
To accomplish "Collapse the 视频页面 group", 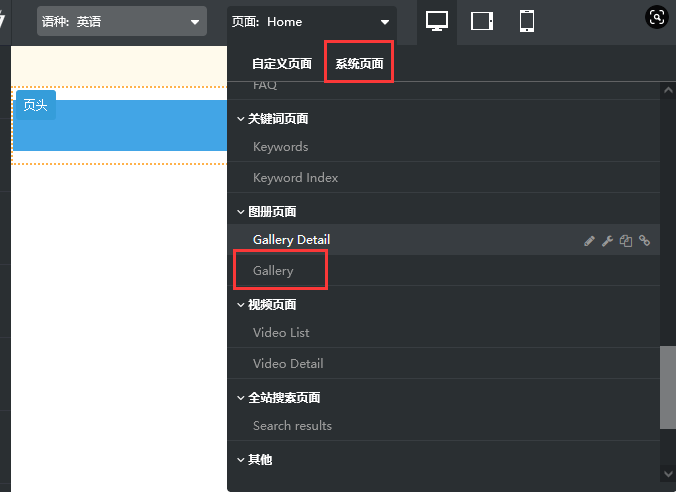I will pos(241,305).
